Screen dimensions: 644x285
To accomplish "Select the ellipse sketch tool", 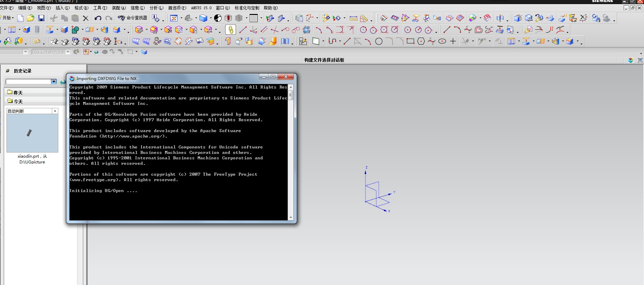I will [442, 42].
